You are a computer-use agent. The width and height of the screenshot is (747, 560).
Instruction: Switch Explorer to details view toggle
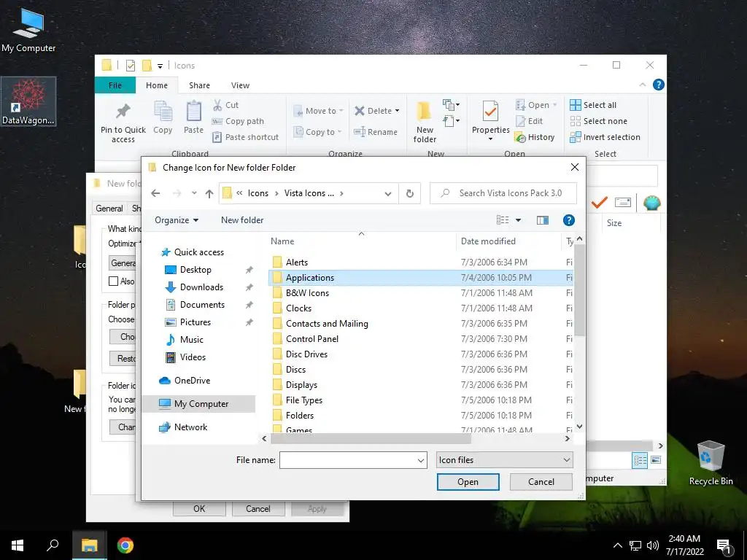[x=640, y=460]
